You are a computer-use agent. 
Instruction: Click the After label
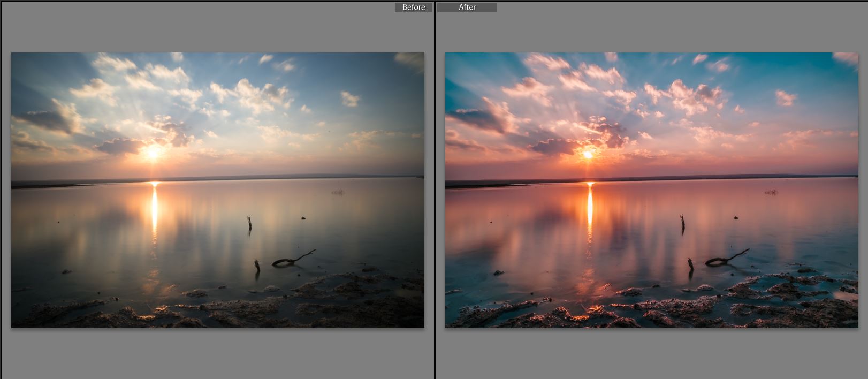click(467, 7)
